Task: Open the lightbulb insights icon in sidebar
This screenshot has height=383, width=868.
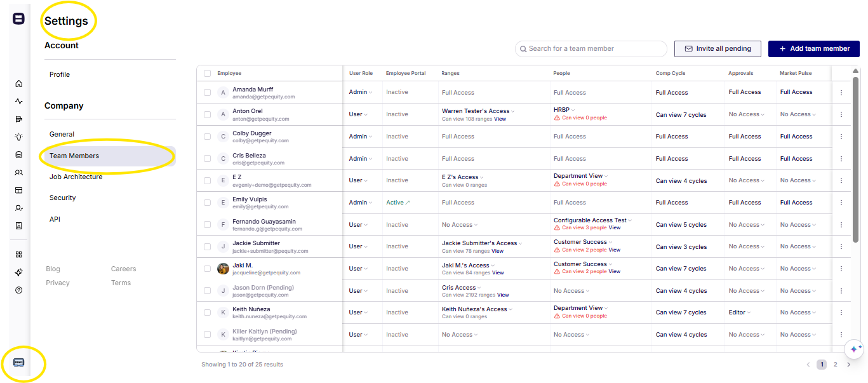Action: point(18,137)
